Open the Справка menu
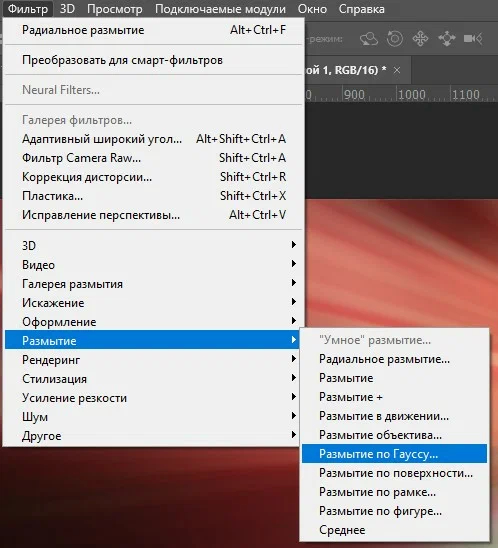Screen dimensions: 498x548 361,9
